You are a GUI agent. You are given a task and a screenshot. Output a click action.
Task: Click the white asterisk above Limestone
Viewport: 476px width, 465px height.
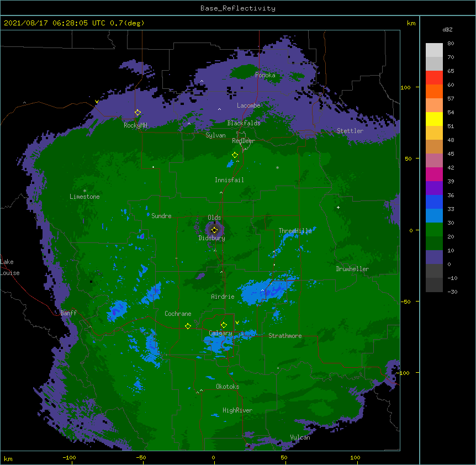click(84, 191)
